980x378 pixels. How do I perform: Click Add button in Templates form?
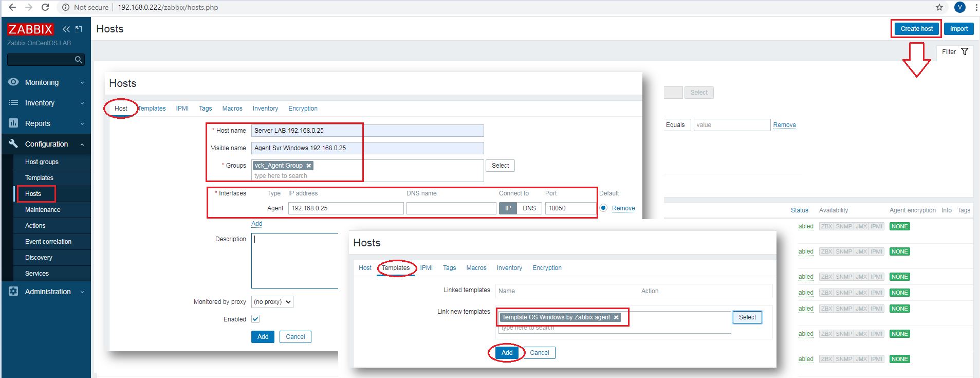[507, 353]
